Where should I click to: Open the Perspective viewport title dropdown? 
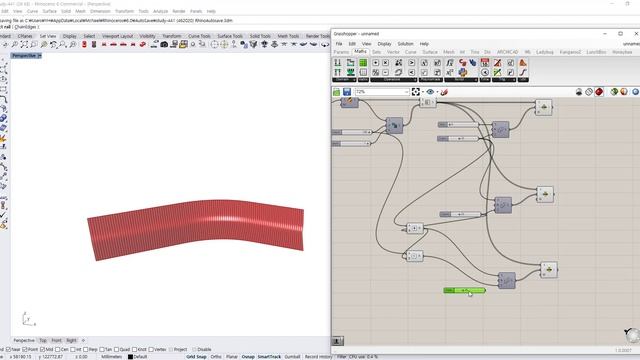tap(39, 56)
